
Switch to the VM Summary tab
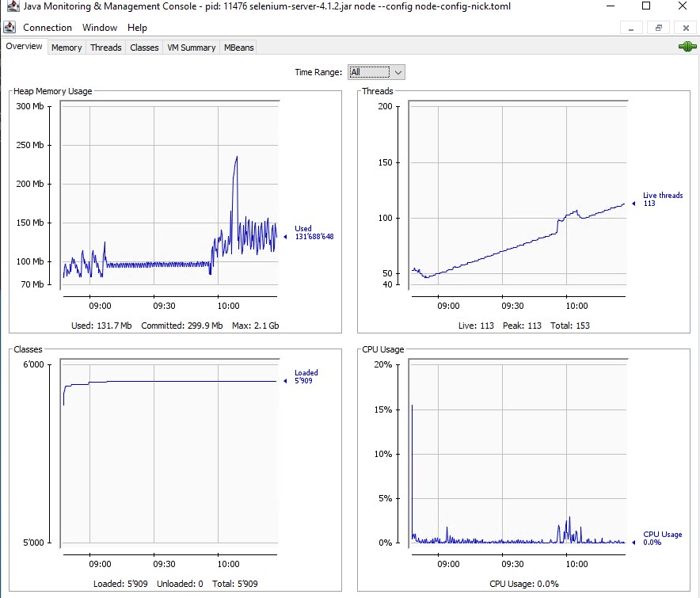point(191,47)
